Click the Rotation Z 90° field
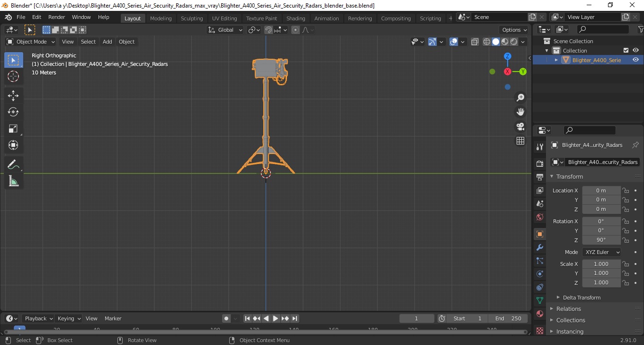The height and width of the screenshot is (345, 644). click(x=601, y=240)
